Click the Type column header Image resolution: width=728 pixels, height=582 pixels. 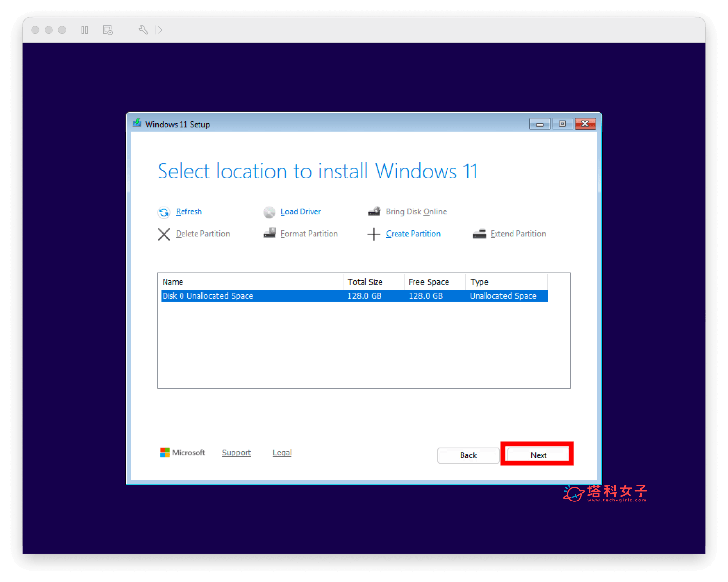pyautogui.click(x=507, y=282)
